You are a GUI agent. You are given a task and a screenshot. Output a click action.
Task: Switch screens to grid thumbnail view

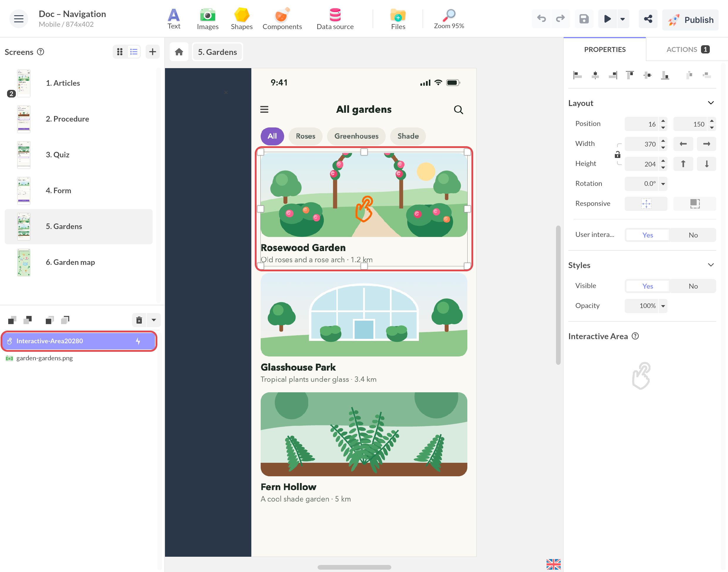(120, 52)
